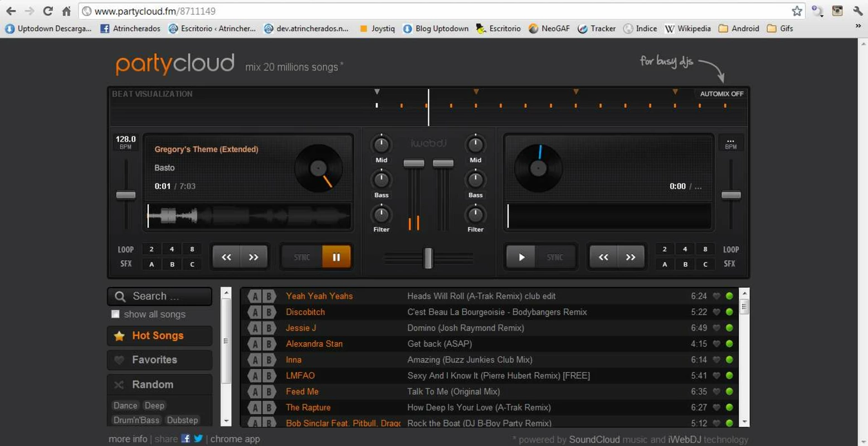Image resolution: width=868 pixels, height=446 pixels.
Task: Set right deck loop to 8
Action: pyautogui.click(x=705, y=249)
